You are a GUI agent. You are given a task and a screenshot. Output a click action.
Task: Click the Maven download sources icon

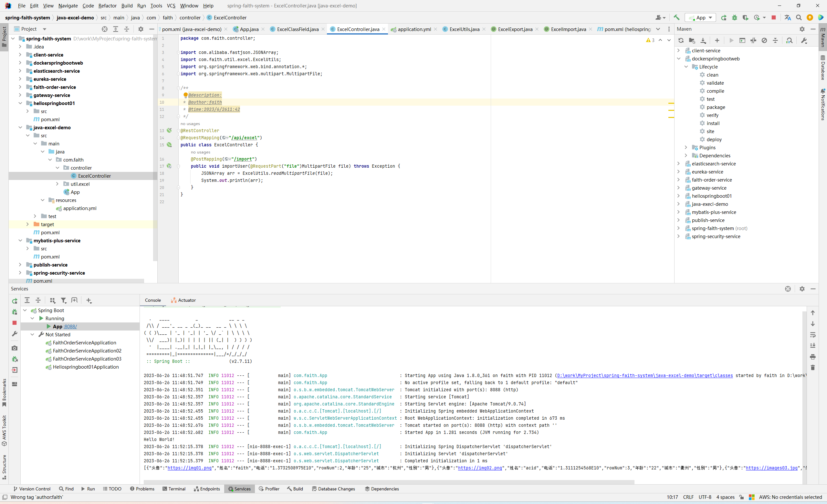703,41
